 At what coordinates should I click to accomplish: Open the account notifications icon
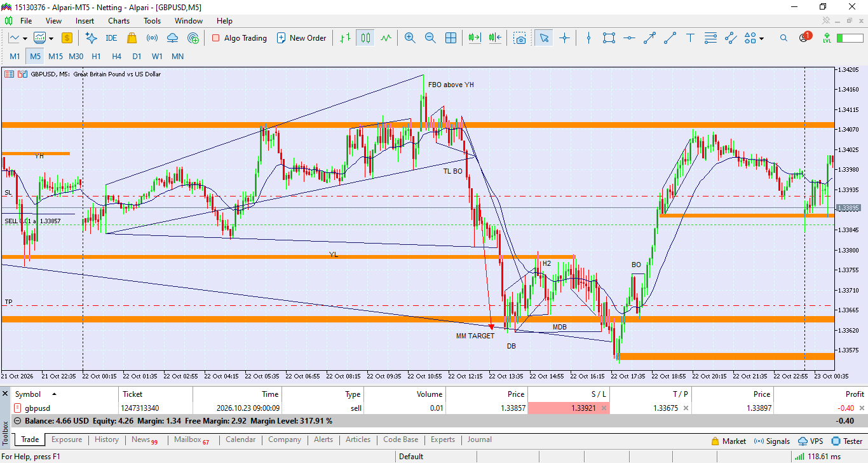(804, 38)
